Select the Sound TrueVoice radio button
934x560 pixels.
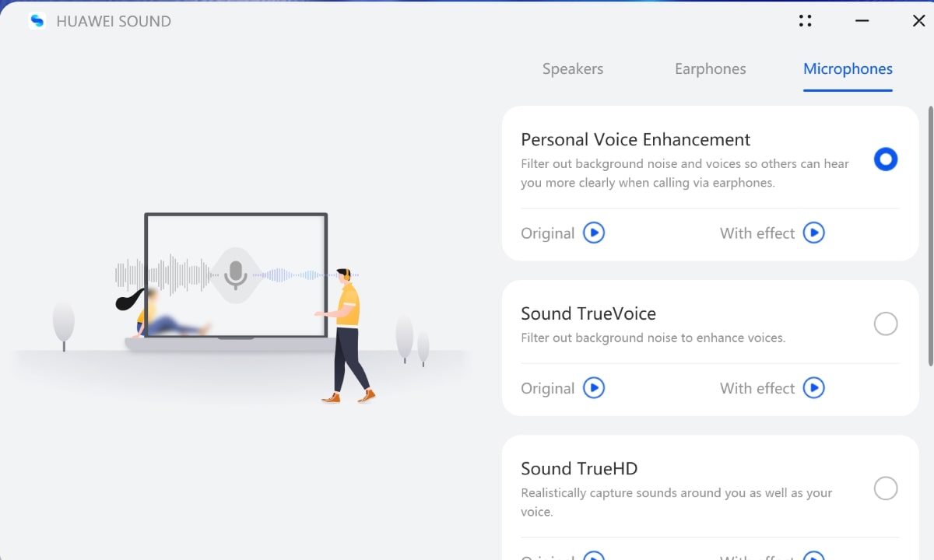886,324
